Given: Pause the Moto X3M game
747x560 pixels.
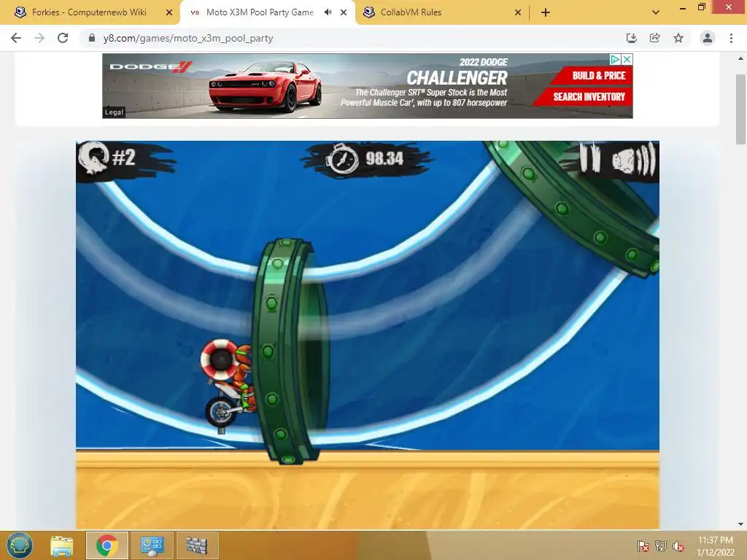Looking at the screenshot, I should pos(589,157).
